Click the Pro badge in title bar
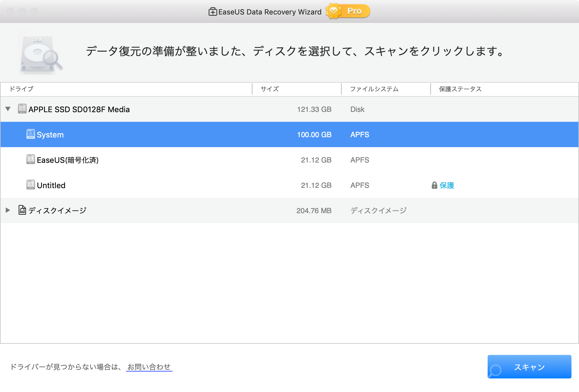Image resolution: width=579 pixels, height=392 pixels. (x=348, y=11)
